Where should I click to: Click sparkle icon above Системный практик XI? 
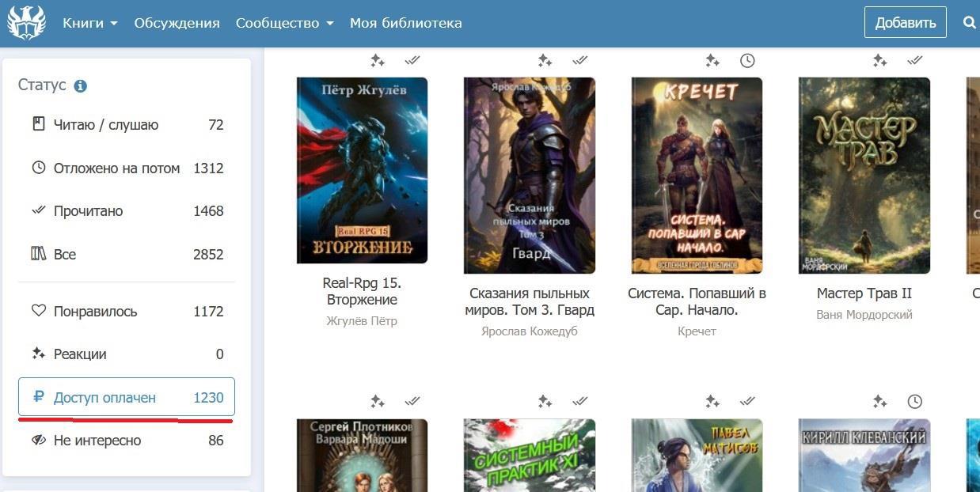[x=545, y=402]
